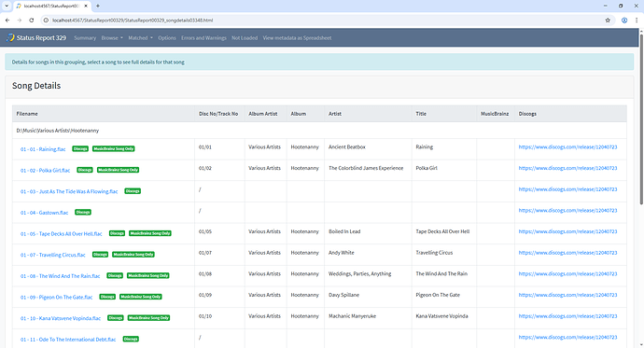644x348 pixels.
Task: Go back using the browser back arrow
Action: click(7, 21)
